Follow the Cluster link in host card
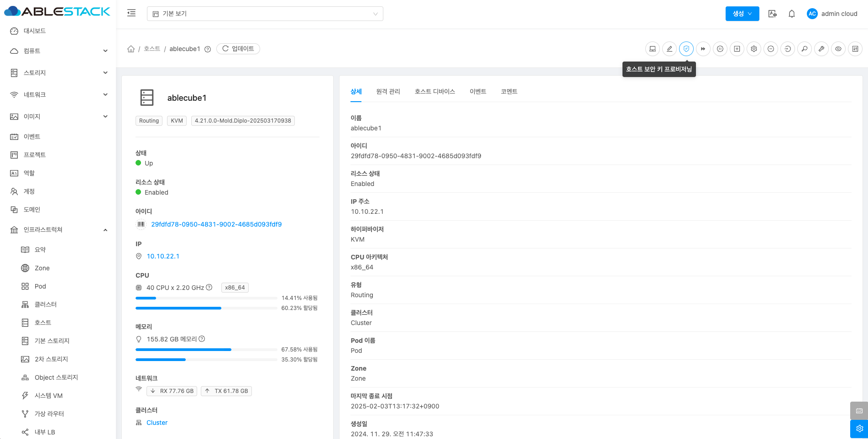868x439 pixels. pyautogui.click(x=157, y=423)
